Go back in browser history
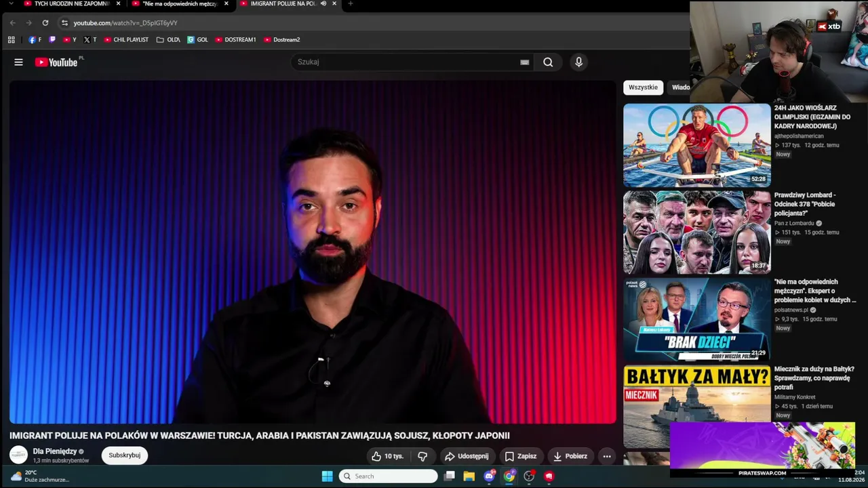Viewport: 868px width, 488px height. [12, 23]
